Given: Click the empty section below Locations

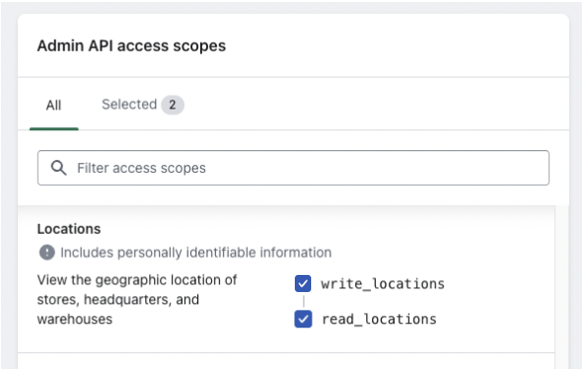Looking at the screenshot, I should pyautogui.click(x=286, y=361).
